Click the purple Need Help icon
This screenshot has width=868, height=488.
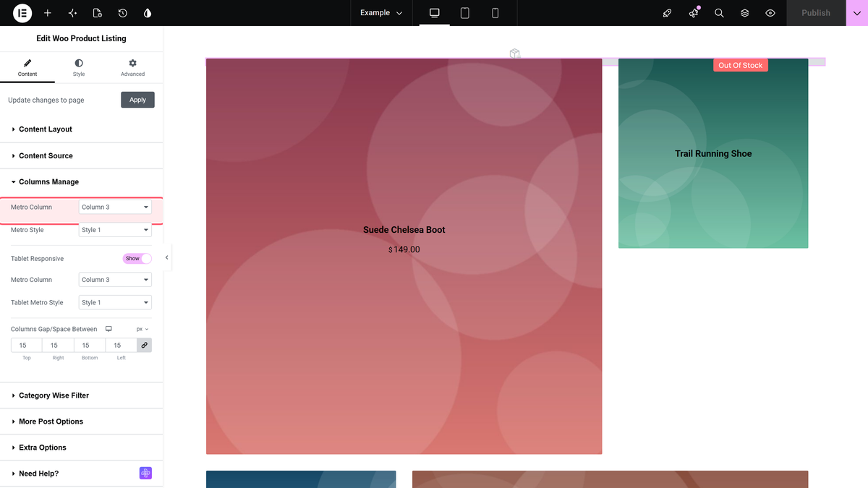tap(145, 474)
